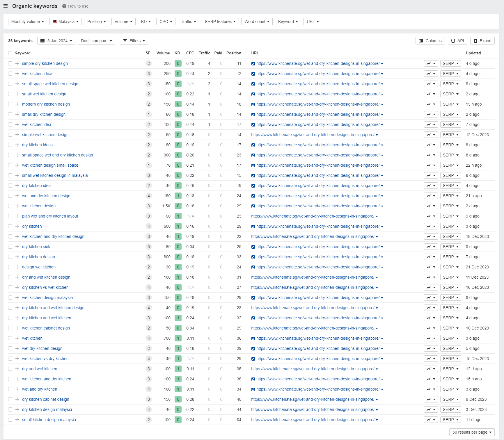Open history chart for 'wet and dry kitchen'

click(431, 389)
